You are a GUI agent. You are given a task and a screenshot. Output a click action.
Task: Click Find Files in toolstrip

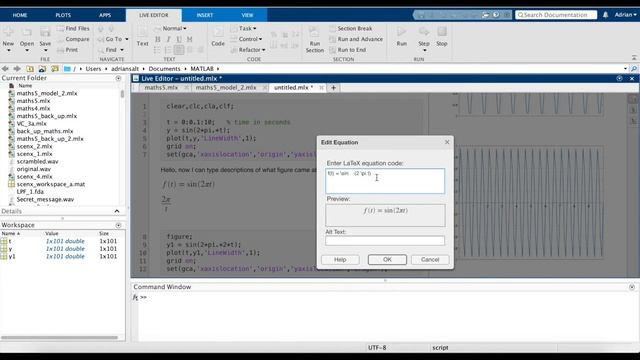pyautogui.click(x=73, y=29)
